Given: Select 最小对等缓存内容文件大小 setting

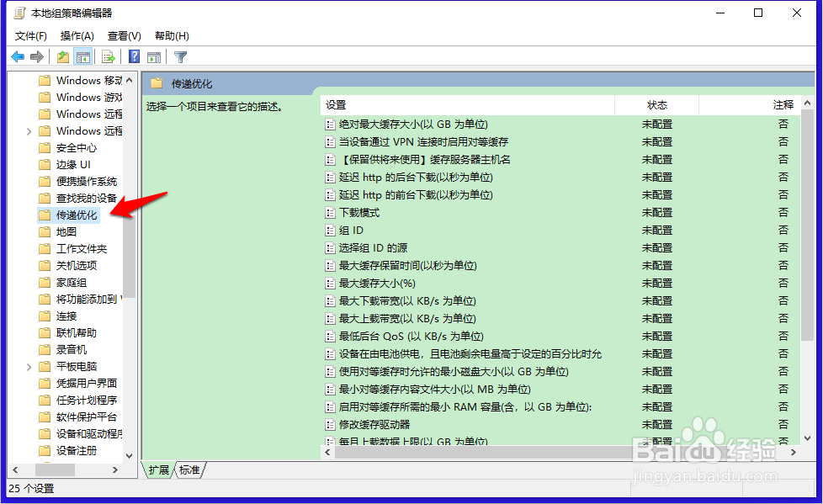Looking at the screenshot, I should 434,389.
